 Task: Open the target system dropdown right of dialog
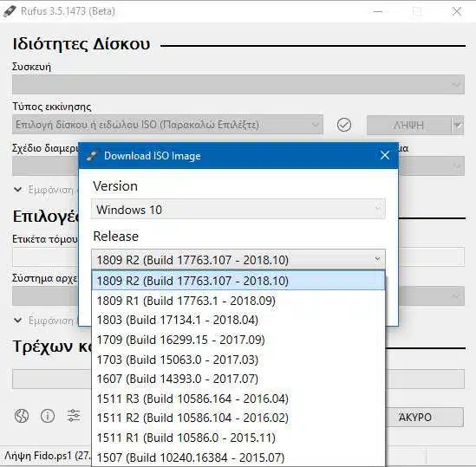tap(431, 166)
